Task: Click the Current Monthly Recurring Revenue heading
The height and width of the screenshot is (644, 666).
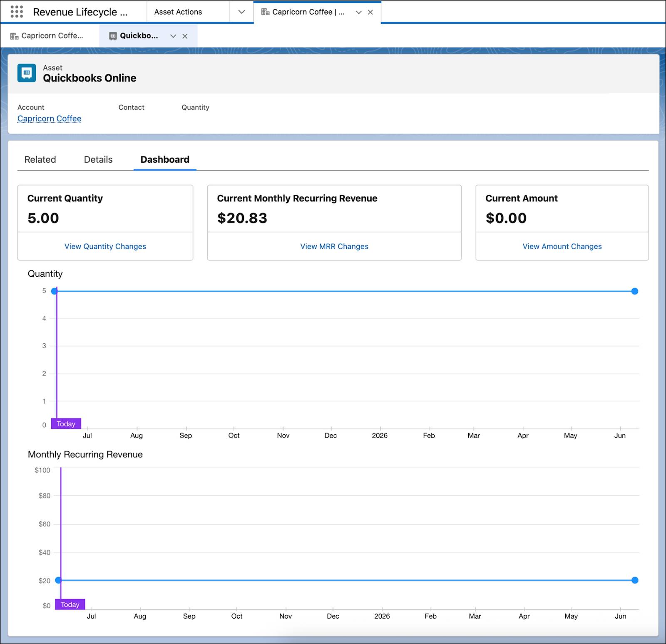Action: pyautogui.click(x=297, y=198)
